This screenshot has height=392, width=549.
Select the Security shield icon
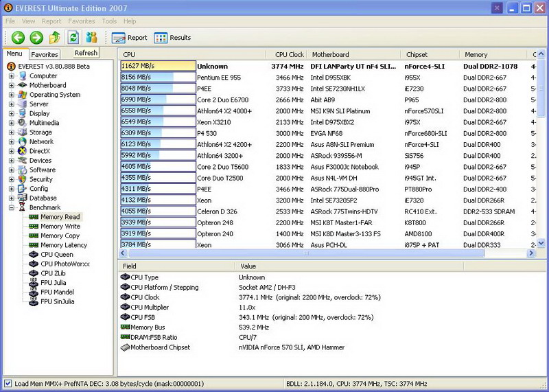coord(23,179)
